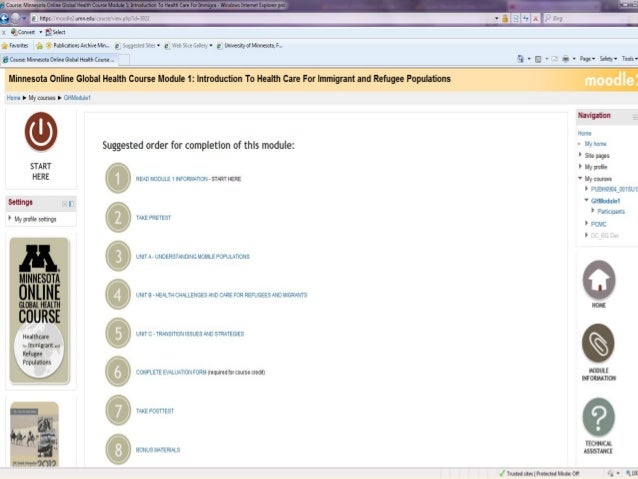Open Module Information paperclip icon
638x479 pixels.
[x=598, y=343]
